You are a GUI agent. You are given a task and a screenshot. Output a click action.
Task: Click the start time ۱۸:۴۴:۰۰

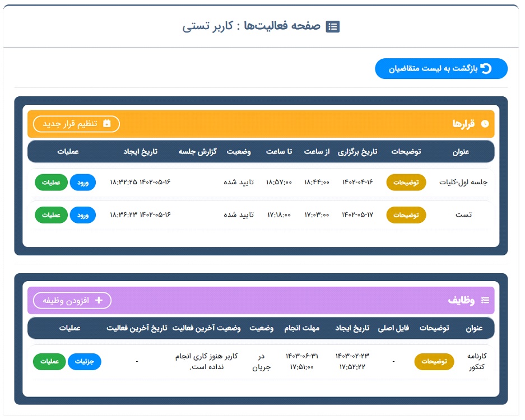coord(317,182)
